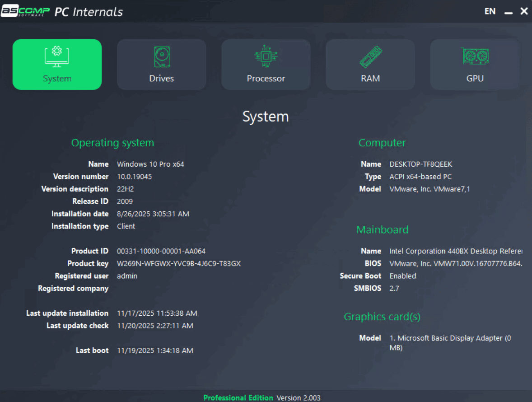This screenshot has width=532, height=402.
Task: Click the Version 2.003 text
Action: point(299,397)
